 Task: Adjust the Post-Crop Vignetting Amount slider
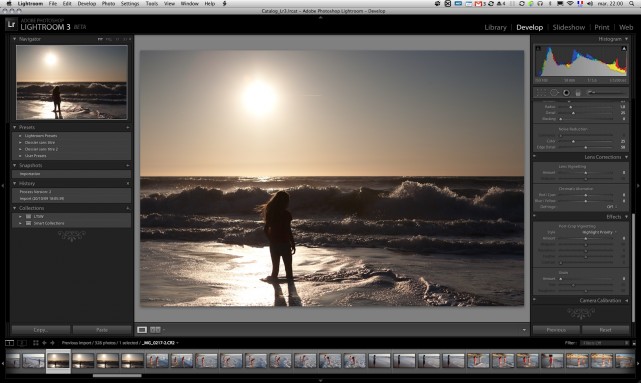pos(585,238)
